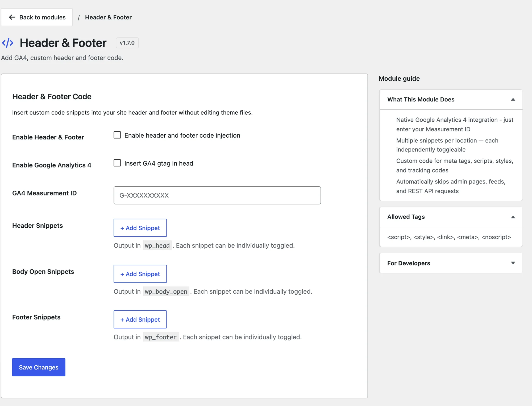Collapse the What This Module Does section arrow

coord(513,100)
